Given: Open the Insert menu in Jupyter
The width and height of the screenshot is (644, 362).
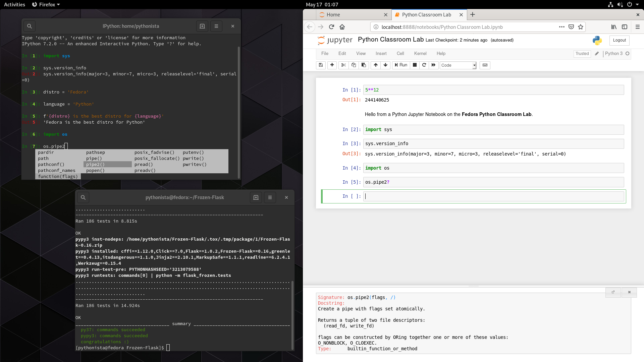Looking at the screenshot, I should click(x=381, y=54).
